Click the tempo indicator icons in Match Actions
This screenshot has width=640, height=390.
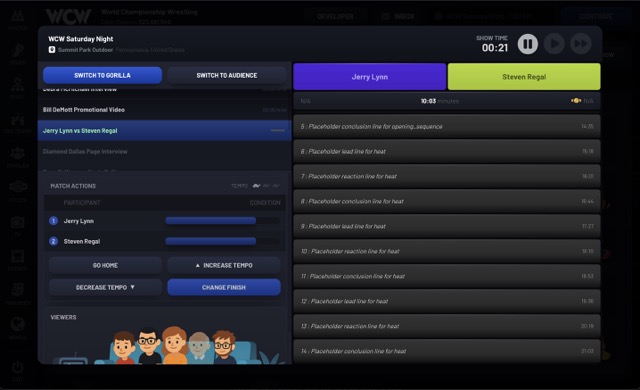point(266,186)
